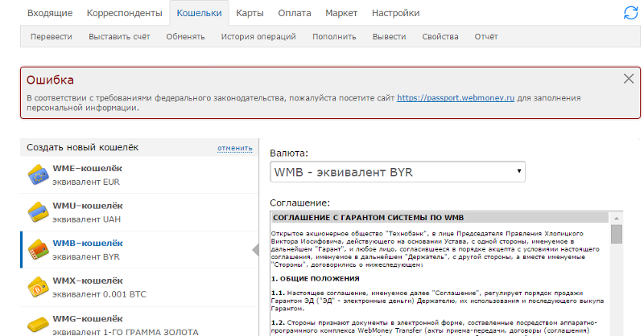Viewport: 644px width, 336px height.
Task: Switch to the Карты tab
Action: tap(250, 13)
